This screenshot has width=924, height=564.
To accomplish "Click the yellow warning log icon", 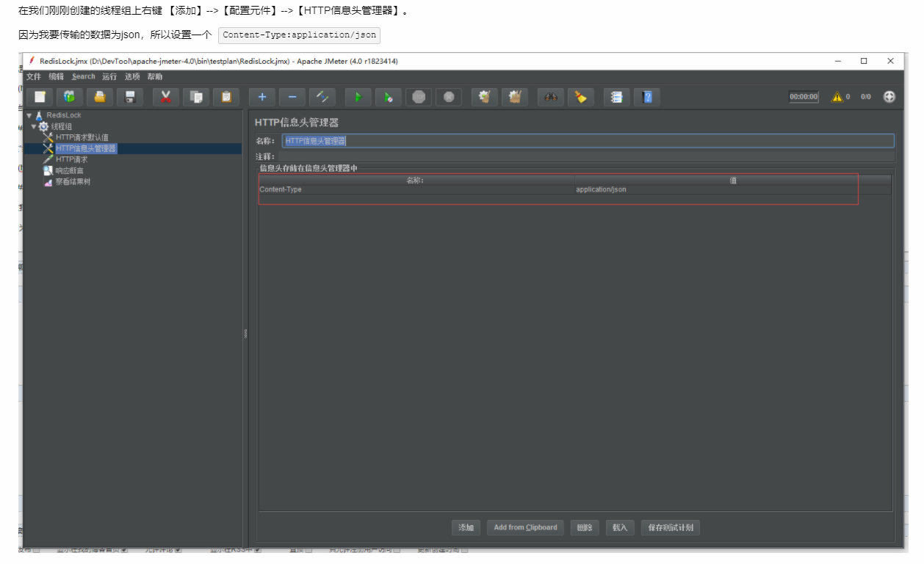I will pos(837,96).
